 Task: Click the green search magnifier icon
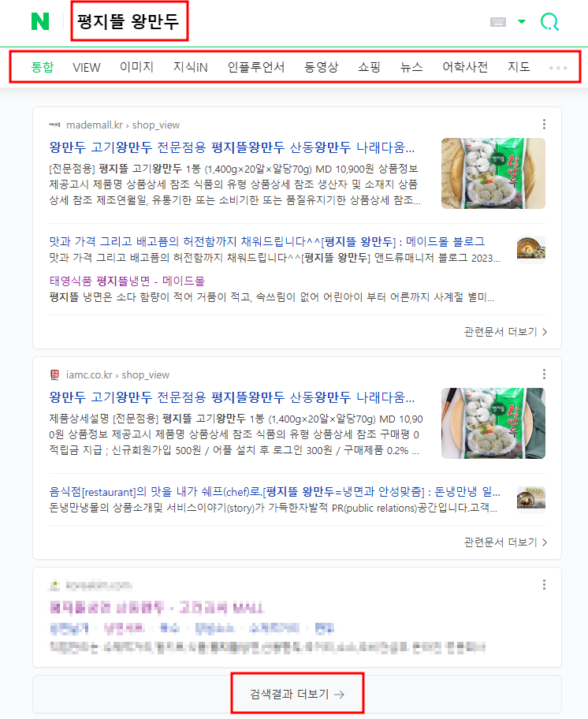point(549,21)
